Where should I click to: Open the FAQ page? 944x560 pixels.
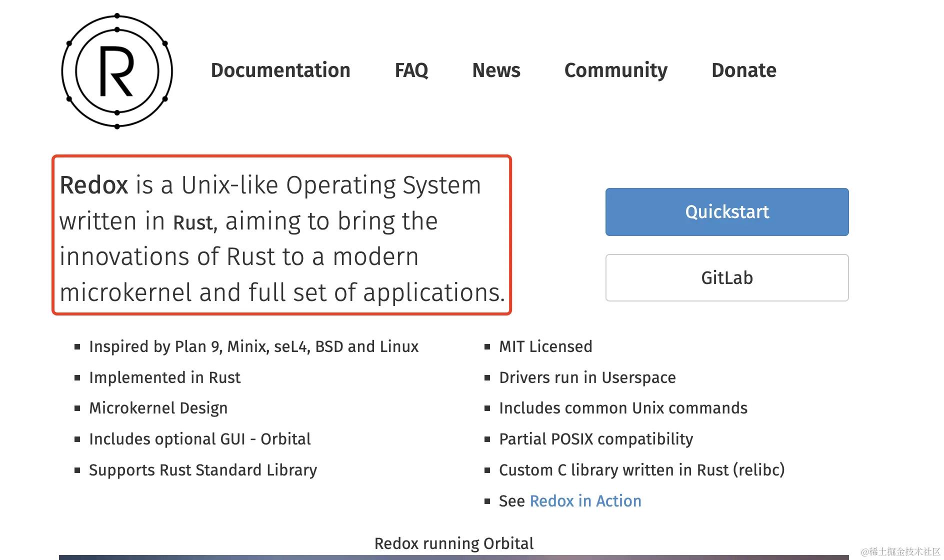[x=411, y=70]
